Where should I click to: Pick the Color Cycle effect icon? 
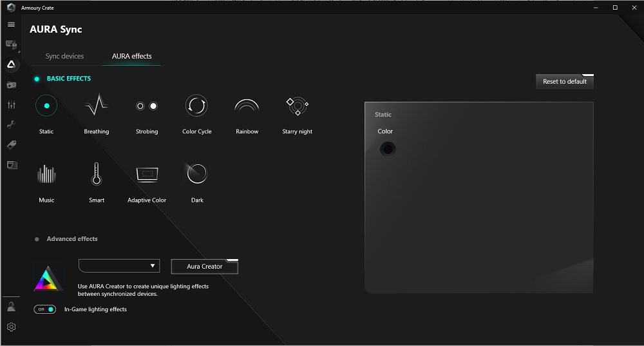click(x=196, y=106)
